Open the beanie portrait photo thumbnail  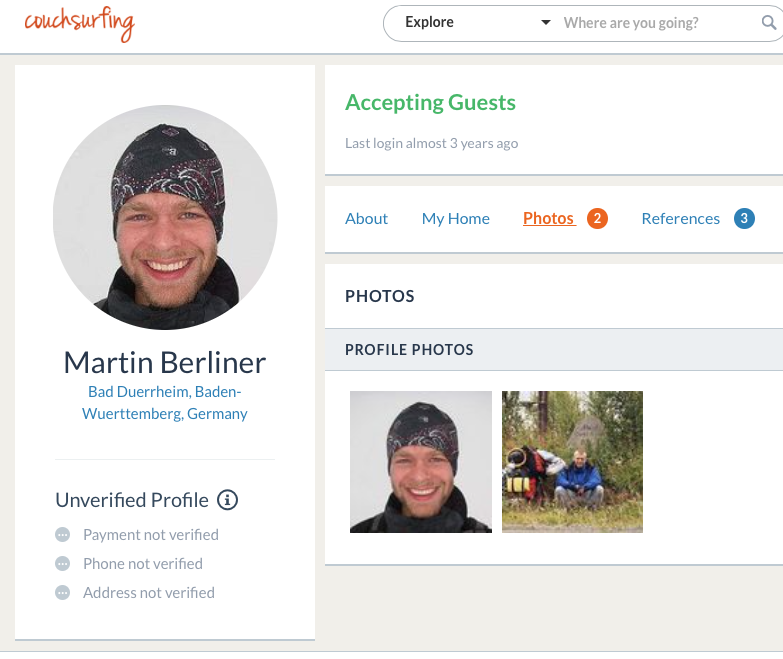[x=421, y=462]
